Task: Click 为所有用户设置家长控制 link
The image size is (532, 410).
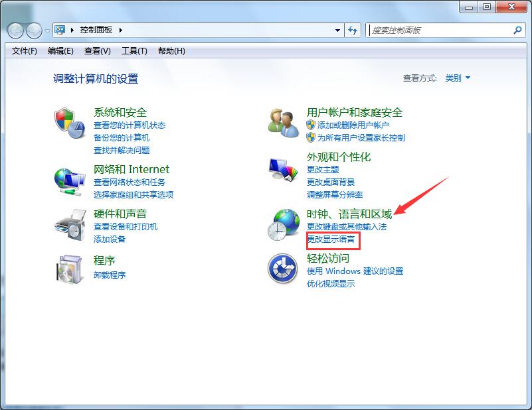Action: [x=361, y=137]
